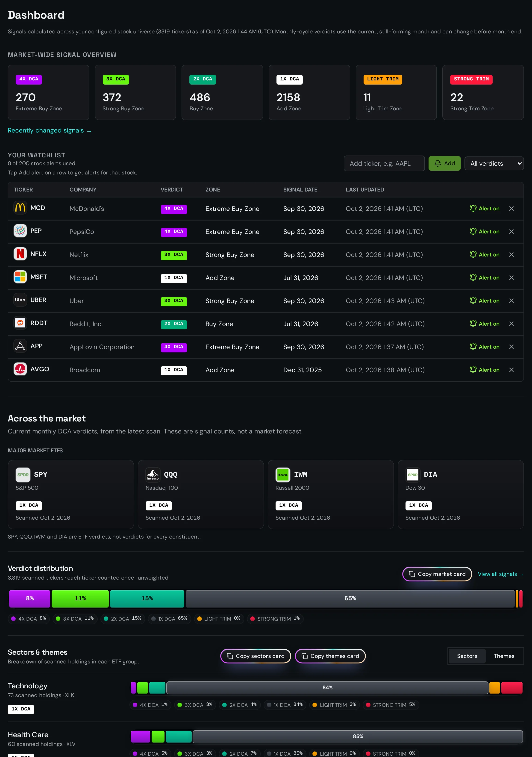532x757 pixels.
Task: Remove MSFT from the watchlist
Action: pyautogui.click(x=511, y=278)
